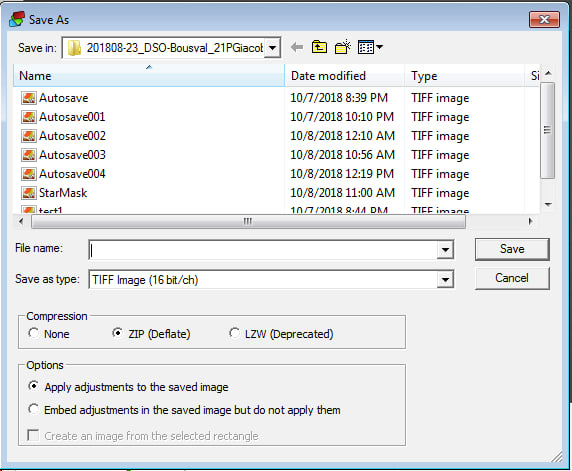Go up one folder level icon
This screenshot has height=471, width=572.
pyautogui.click(x=319, y=47)
